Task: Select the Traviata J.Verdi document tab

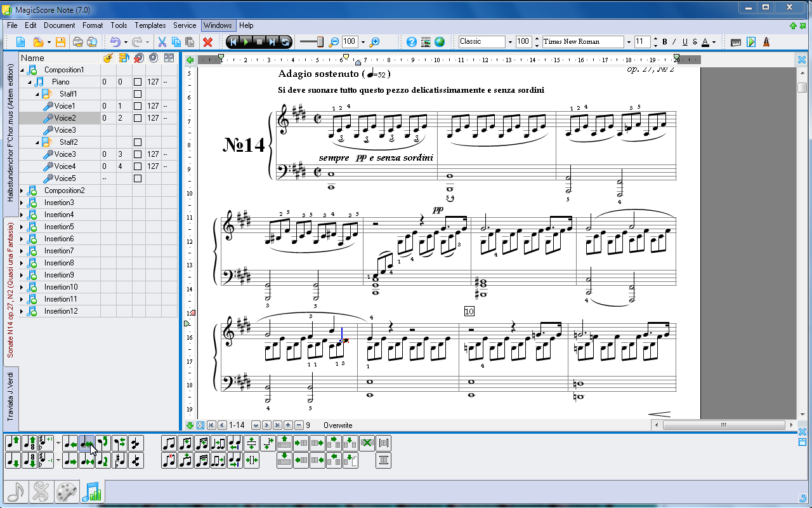Action: pyautogui.click(x=10, y=396)
